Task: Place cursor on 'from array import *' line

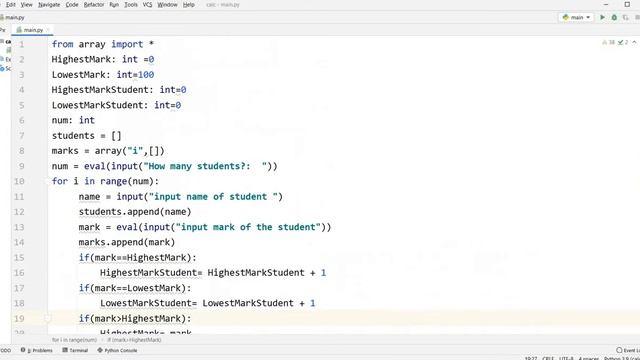Action: tap(102, 44)
